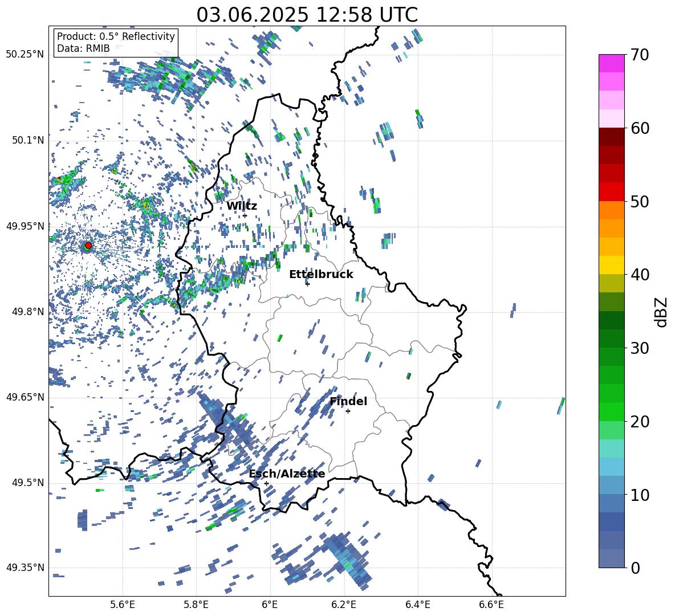Image resolution: width=675 pixels, height=616 pixels.
Task: Click the Ettelbruck station cross marker
Action: coord(307,284)
